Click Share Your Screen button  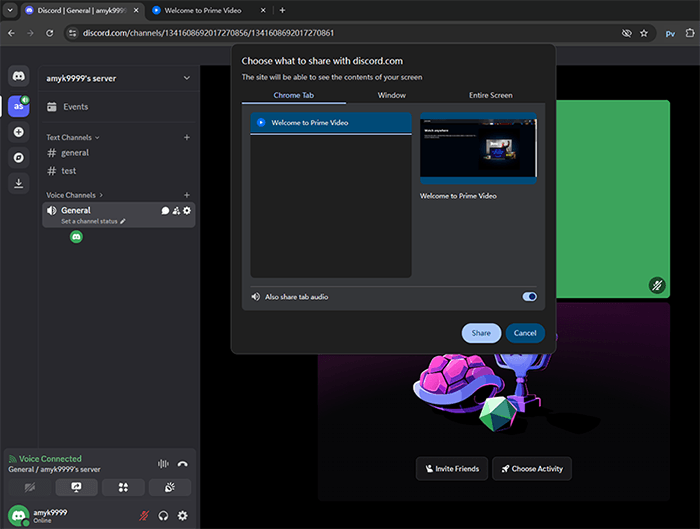(76, 487)
